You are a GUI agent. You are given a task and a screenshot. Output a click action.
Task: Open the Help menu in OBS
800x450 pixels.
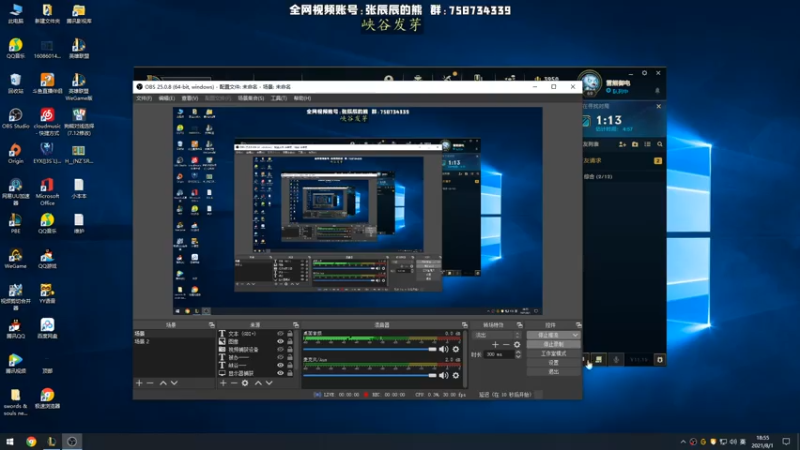tap(302, 98)
